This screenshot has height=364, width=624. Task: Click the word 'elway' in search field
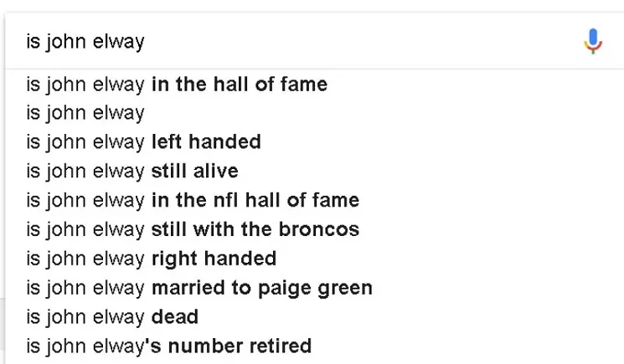pos(118,42)
